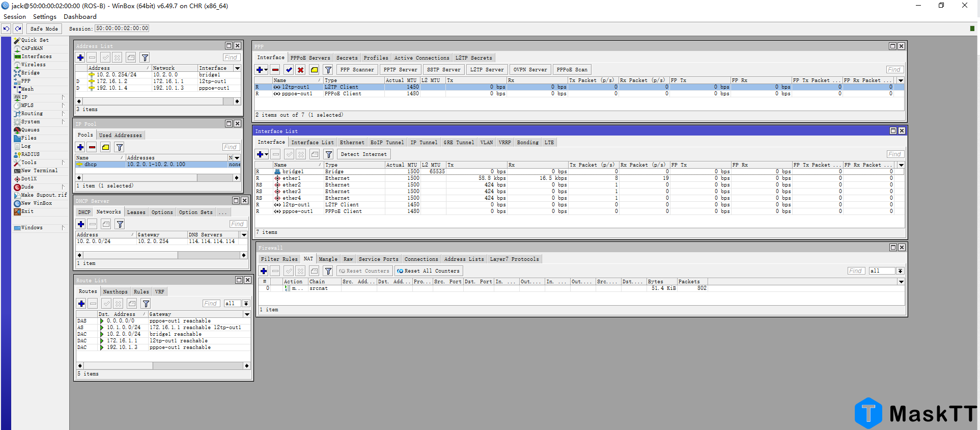The image size is (980, 430).
Task: Click Exit in the sidebar
Action: coord(27,211)
